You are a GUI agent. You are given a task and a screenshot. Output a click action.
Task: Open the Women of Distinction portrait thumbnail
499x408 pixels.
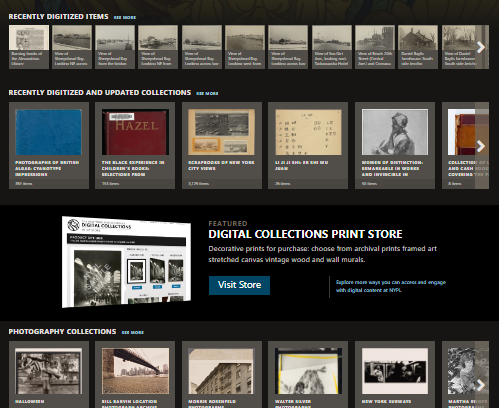coord(395,132)
